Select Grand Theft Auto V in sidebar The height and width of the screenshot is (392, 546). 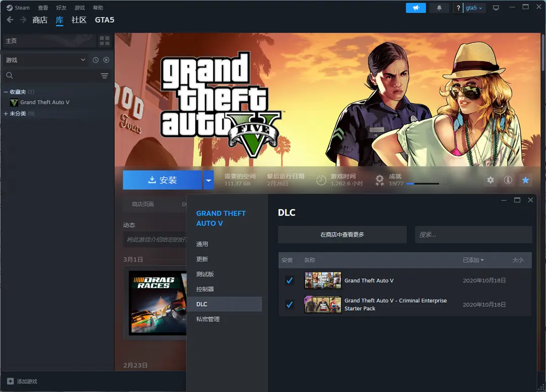click(x=44, y=102)
